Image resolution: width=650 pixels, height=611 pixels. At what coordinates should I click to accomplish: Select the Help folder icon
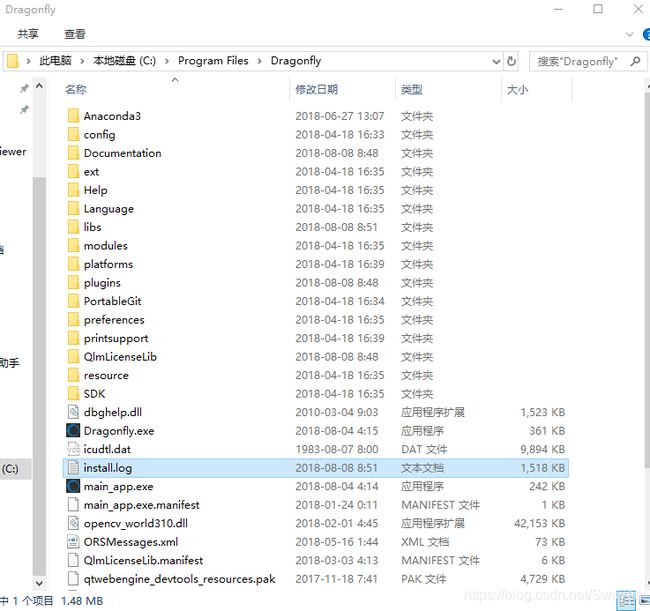73,190
